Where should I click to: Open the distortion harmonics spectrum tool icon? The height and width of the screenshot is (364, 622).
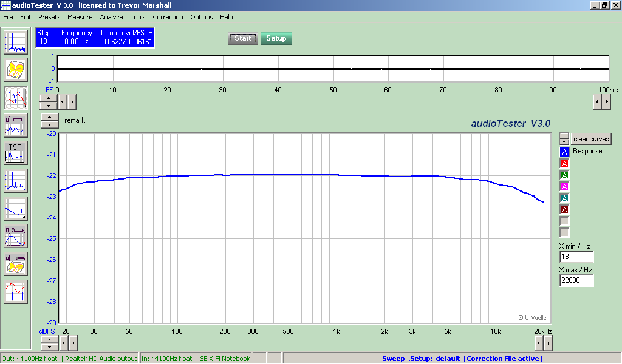click(15, 181)
